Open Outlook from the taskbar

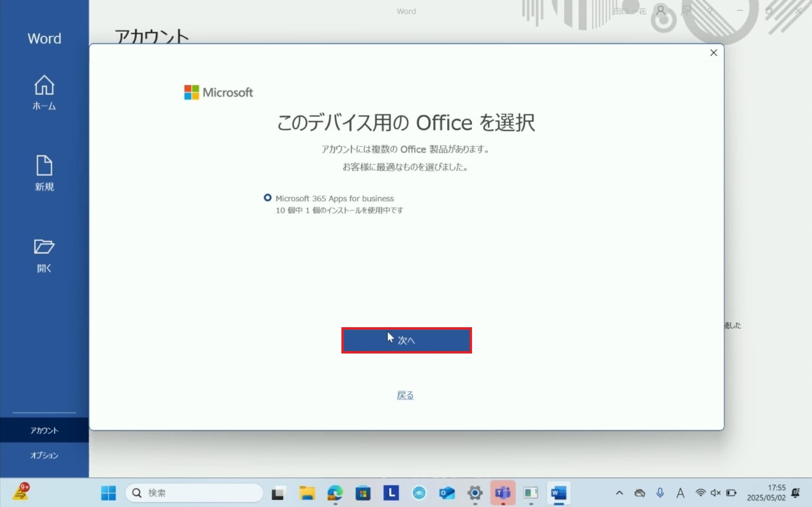[447, 493]
